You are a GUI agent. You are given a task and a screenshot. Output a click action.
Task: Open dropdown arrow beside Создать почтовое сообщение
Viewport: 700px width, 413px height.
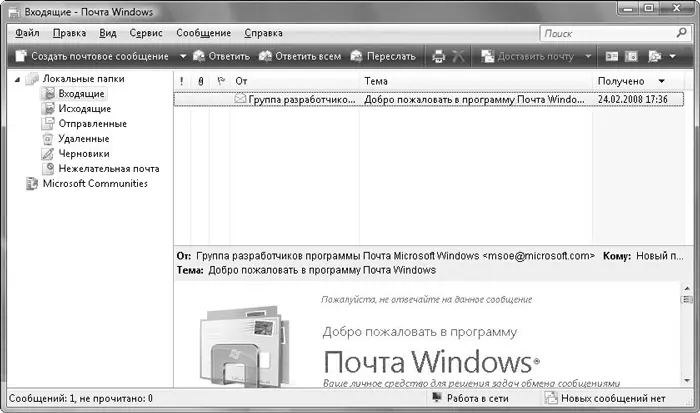(x=181, y=56)
